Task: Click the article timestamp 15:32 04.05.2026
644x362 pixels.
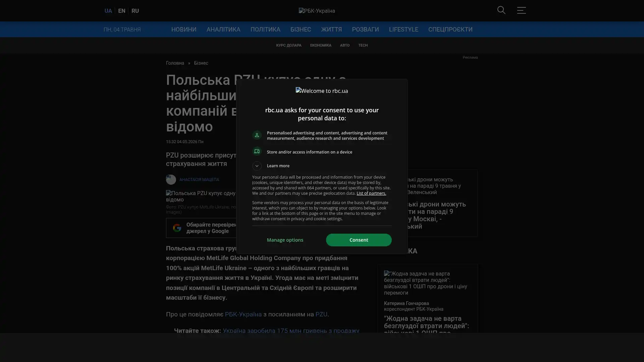Action: (185, 142)
